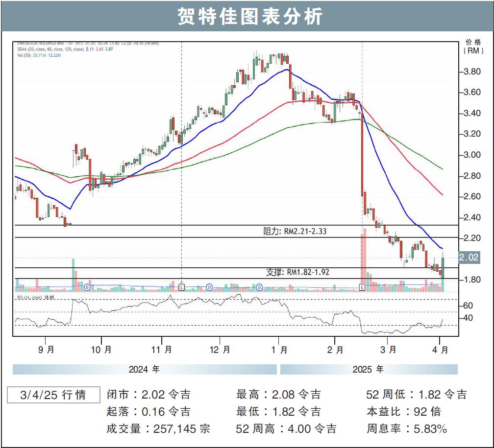Select the 4月 time axis label
494x448 pixels.
pyautogui.click(x=440, y=350)
